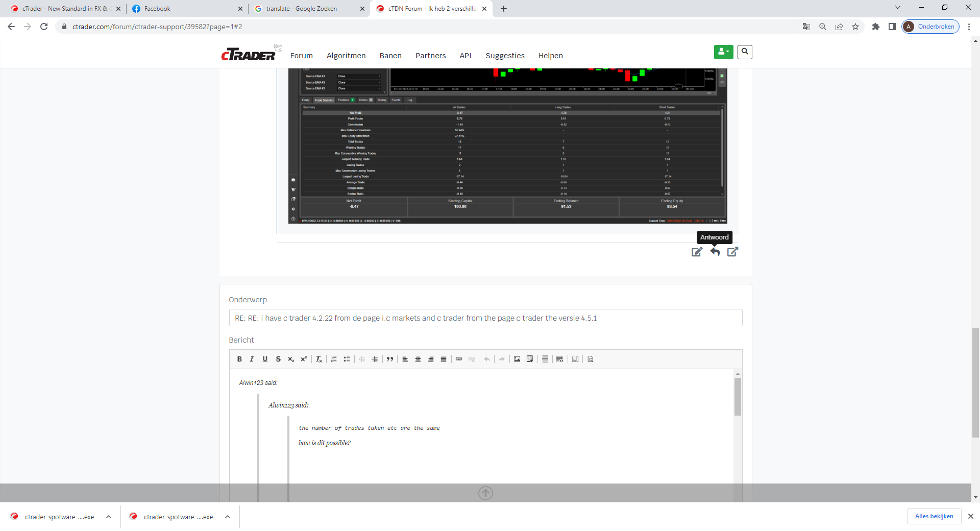The height and width of the screenshot is (531, 980).
Task: Expand options for first ctrader-spotware download
Action: pos(109,517)
